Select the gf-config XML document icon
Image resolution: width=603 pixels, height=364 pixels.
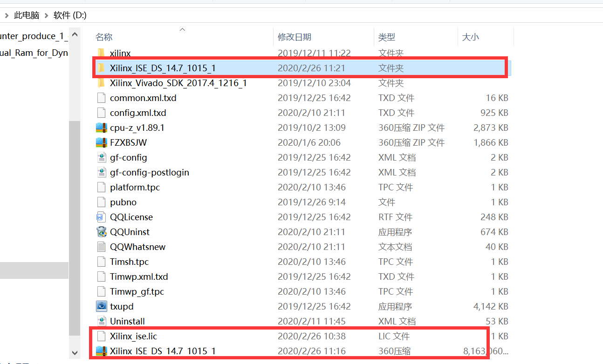(x=101, y=157)
